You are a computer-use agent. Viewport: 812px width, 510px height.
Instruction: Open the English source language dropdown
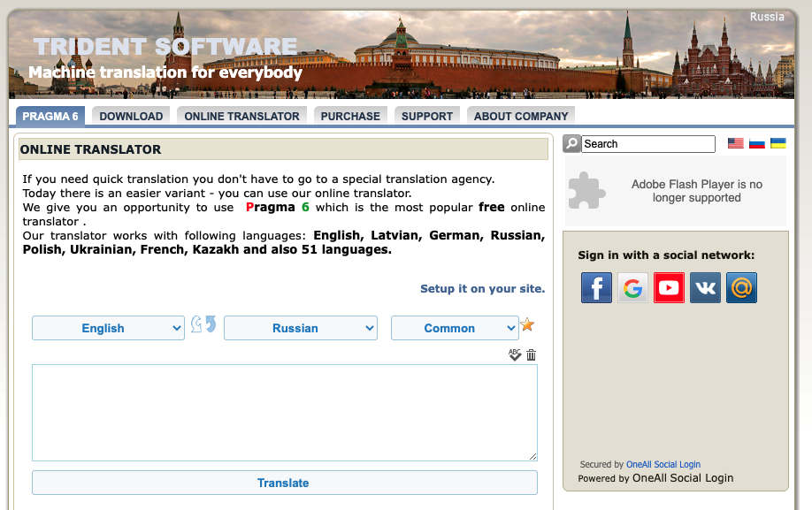tap(108, 328)
